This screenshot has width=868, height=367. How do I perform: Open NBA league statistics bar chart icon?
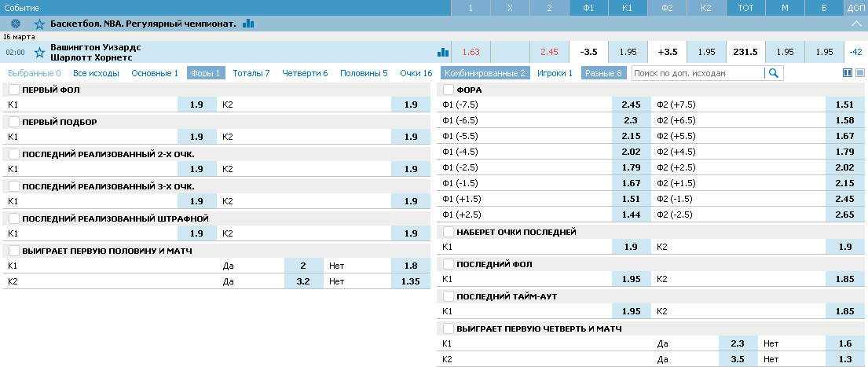click(248, 24)
